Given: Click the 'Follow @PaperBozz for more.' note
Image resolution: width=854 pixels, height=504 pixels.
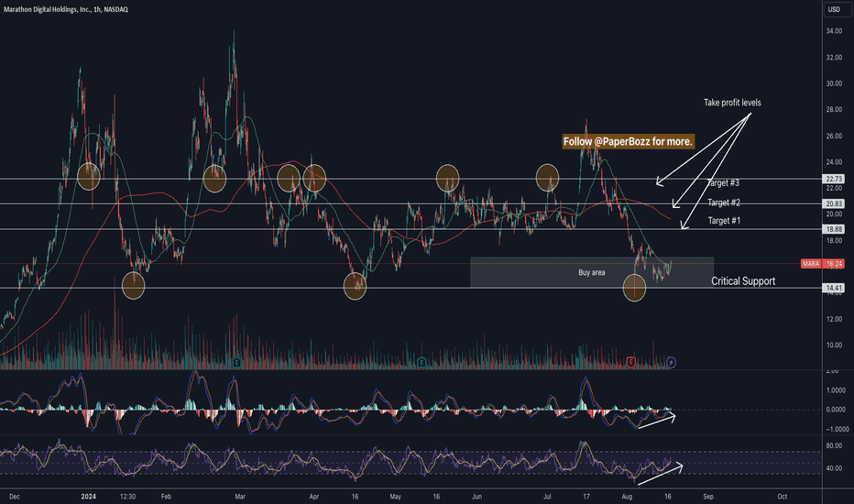Looking at the screenshot, I should (x=628, y=142).
